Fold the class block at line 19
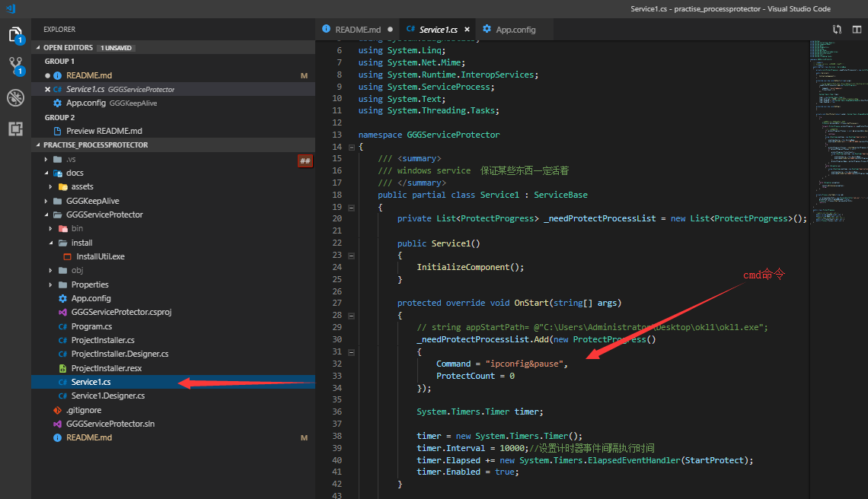 click(351, 208)
